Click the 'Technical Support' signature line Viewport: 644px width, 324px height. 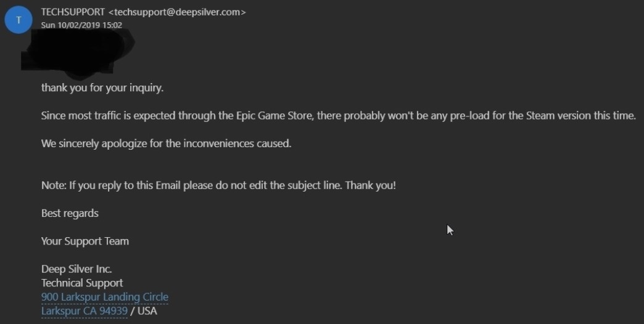pyautogui.click(x=82, y=283)
